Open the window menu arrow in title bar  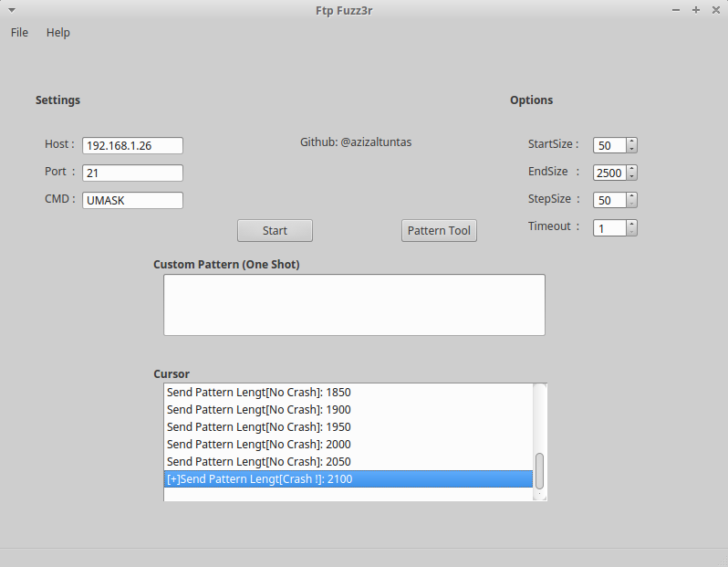coord(12,10)
